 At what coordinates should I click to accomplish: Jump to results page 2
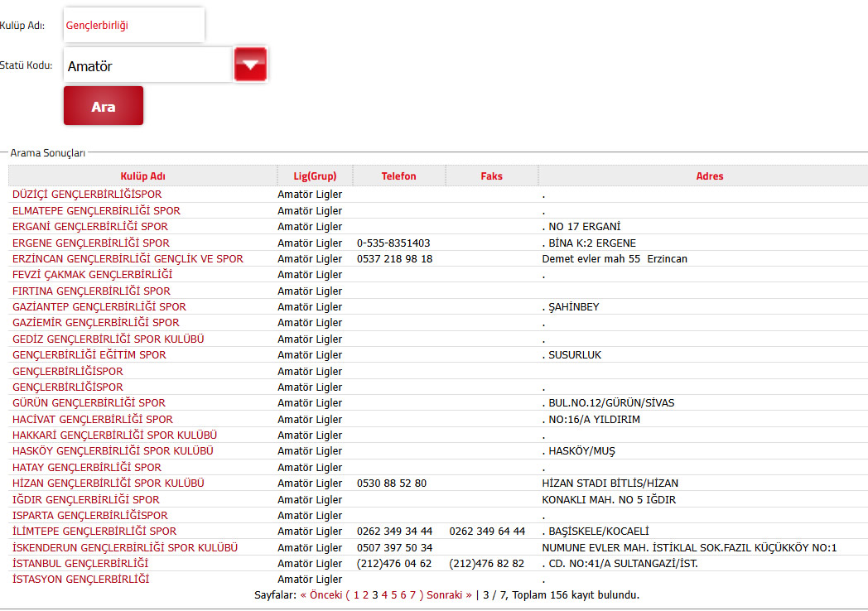coord(366,595)
